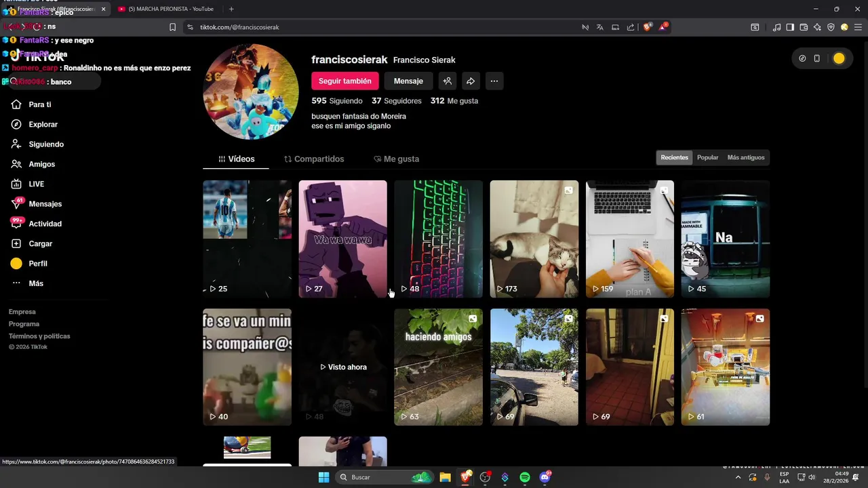Open the post with 61 views
Image resolution: width=868 pixels, height=488 pixels.
pos(726,367)
